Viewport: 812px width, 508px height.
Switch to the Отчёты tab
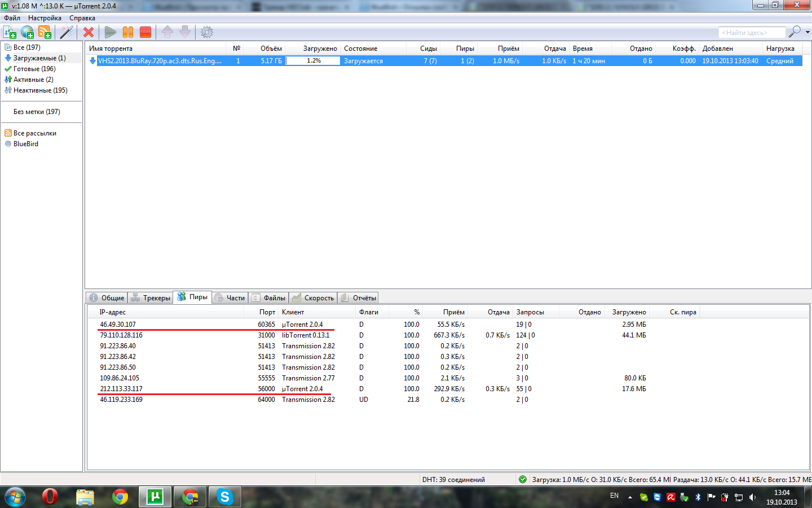coord(358,297)
